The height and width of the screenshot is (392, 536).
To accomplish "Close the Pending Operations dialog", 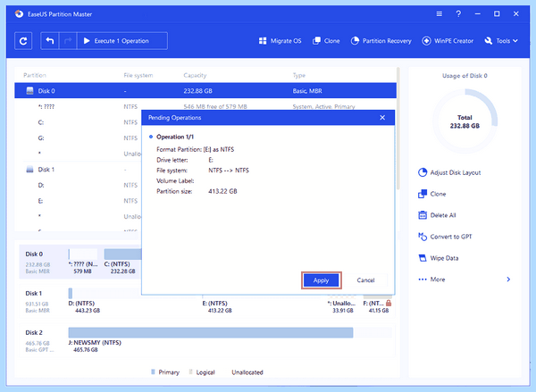I will (x=382, y=118).
